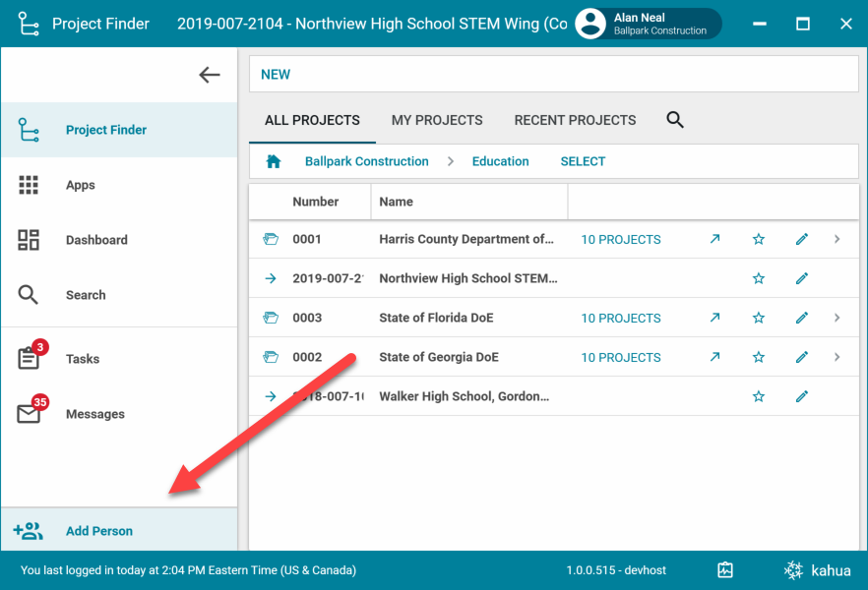The height and width of the screenshot is (590, 868).
Task: Click the home icon in the breadcrumb
Action: point(274,161)
